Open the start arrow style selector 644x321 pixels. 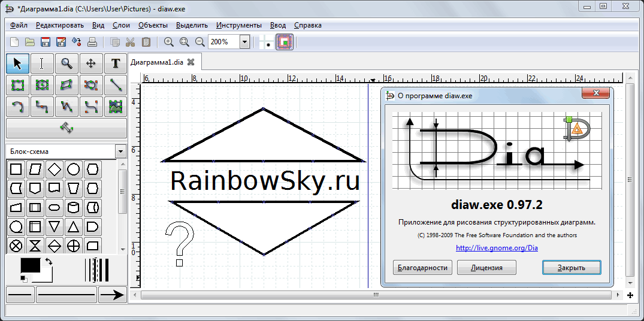20,295
